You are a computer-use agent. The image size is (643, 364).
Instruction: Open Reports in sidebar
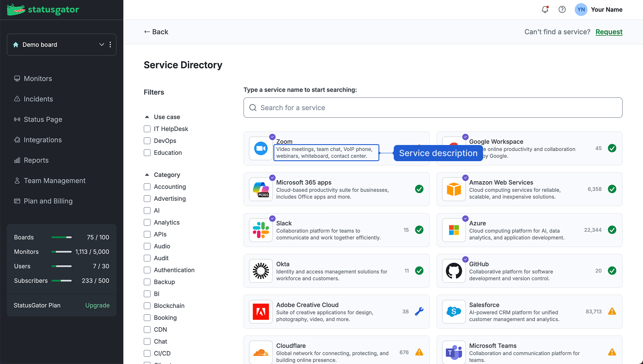click(x=31, y=160)
